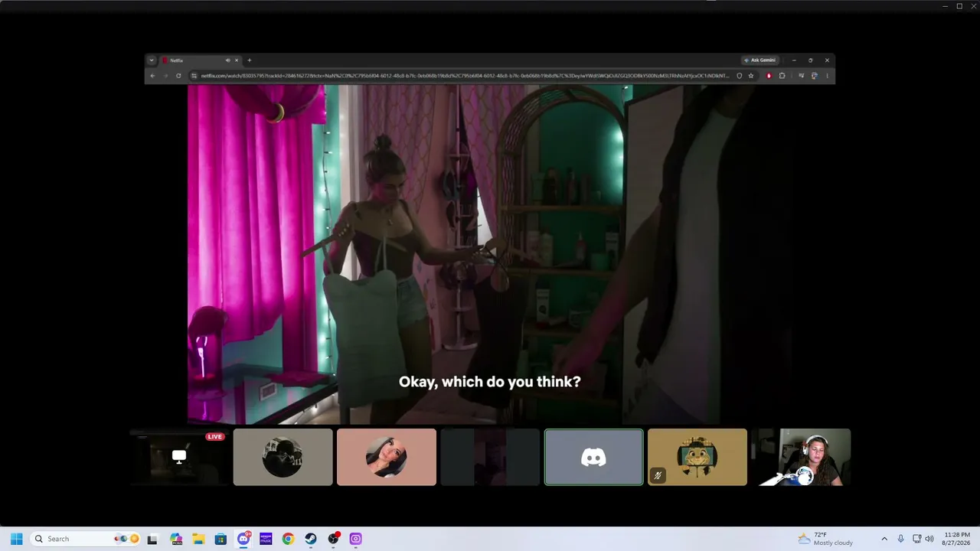Select the Discord logo participant tile
This screenshot has width=980, height=551.
593,457
